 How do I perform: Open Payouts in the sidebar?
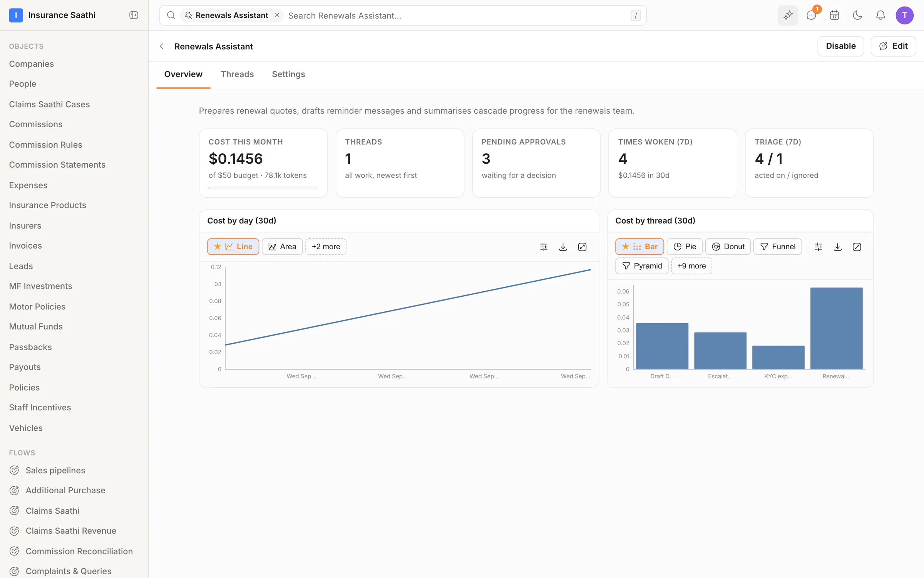click(x=25, y=367)
